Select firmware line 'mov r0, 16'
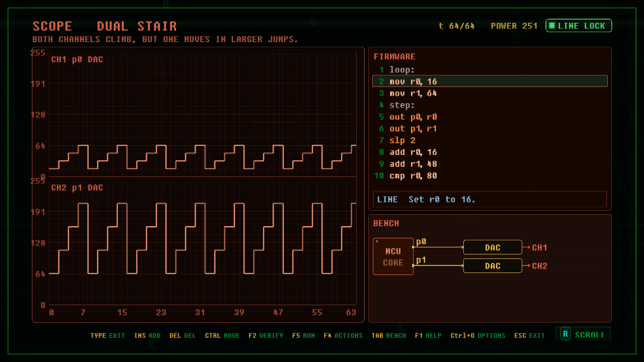644x362 pixels. coord(490,81)
